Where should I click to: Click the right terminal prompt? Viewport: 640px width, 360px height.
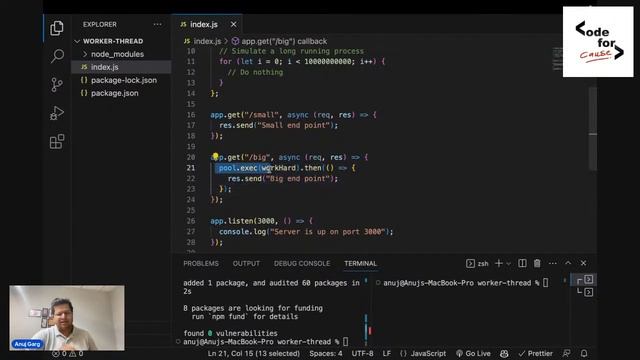[x=462, y=283]
